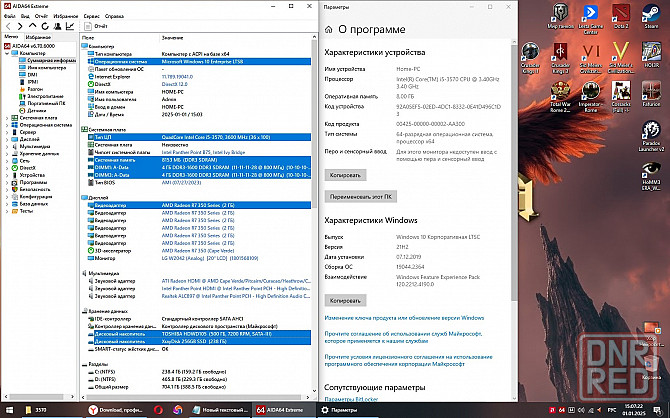Open the Total War Rome 2 desktop shortcut
The image size is (670, 418).
click(560, 97)
